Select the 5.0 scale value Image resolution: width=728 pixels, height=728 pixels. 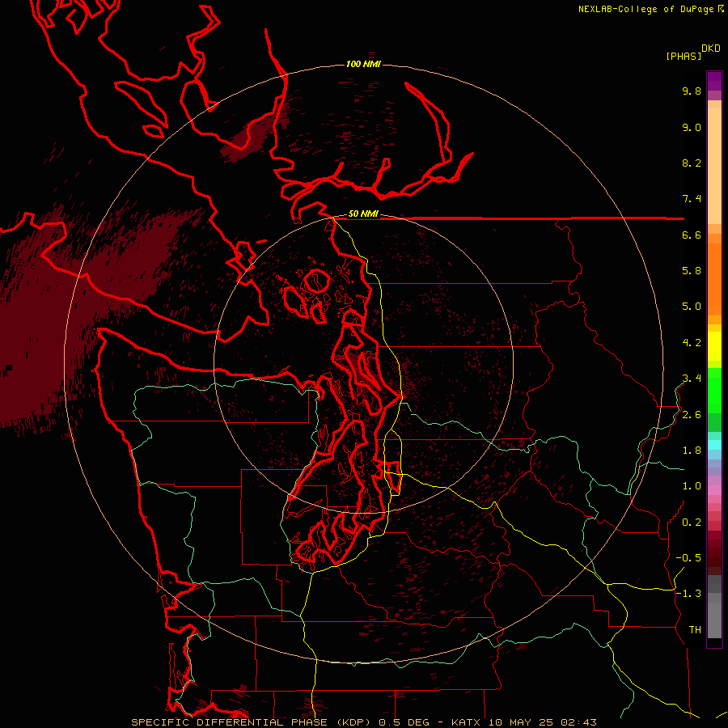692,307
